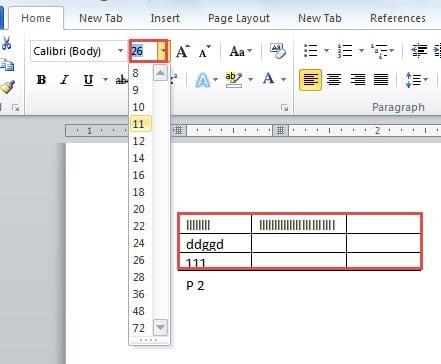The width and height of the screenshot is (441, 364).
Task: Select font size 48
Action: click(x=141, y=311)
